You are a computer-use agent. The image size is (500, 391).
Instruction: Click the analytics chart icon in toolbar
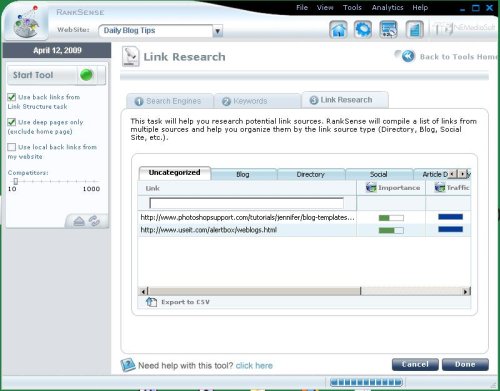click(414, 29)
